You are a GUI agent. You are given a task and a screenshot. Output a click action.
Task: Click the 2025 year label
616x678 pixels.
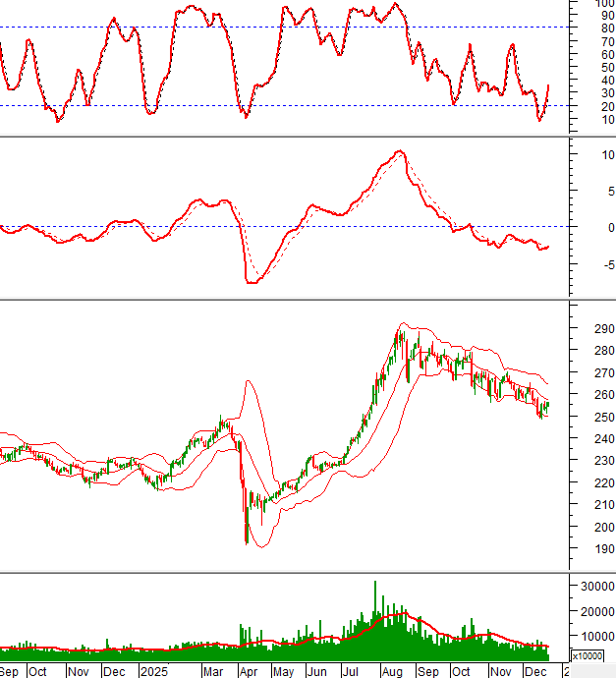(x=153, y=671)
